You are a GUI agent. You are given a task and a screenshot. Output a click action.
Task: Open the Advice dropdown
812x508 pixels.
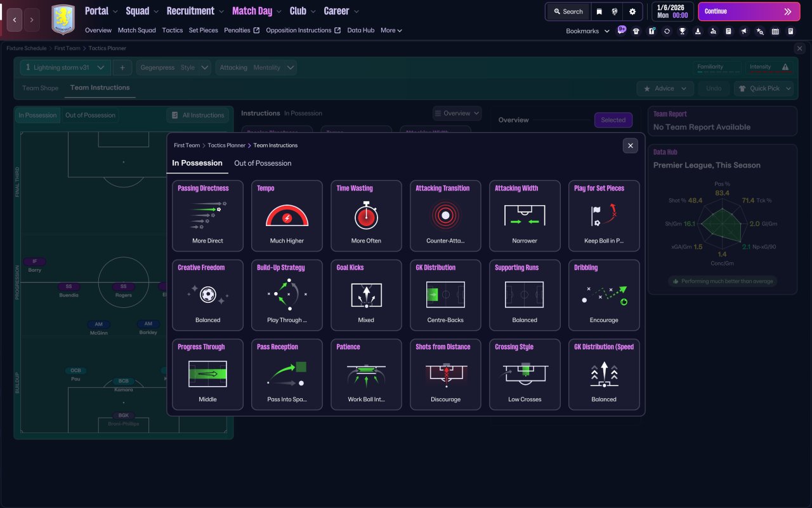[665, 88]
